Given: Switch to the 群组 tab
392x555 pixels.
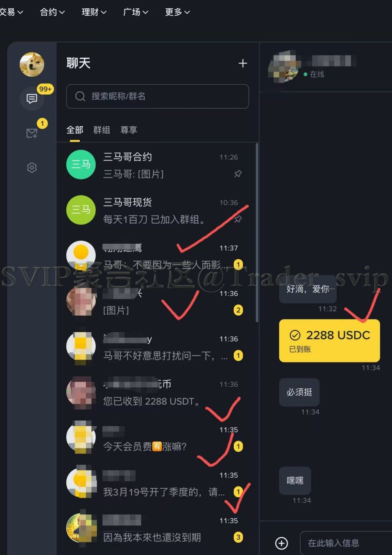Looking at the screenshot, I should point(101,130).
